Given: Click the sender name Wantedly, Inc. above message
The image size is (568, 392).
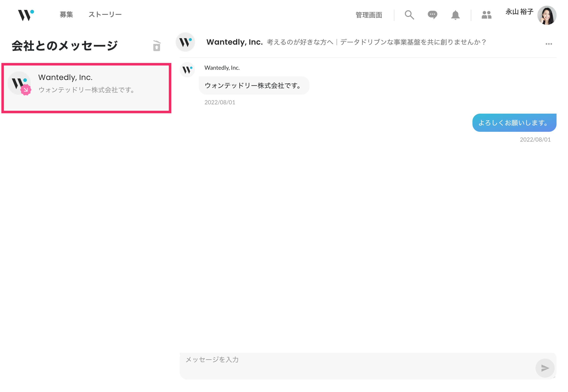Looking at the screenshot, I should [222, 68].
